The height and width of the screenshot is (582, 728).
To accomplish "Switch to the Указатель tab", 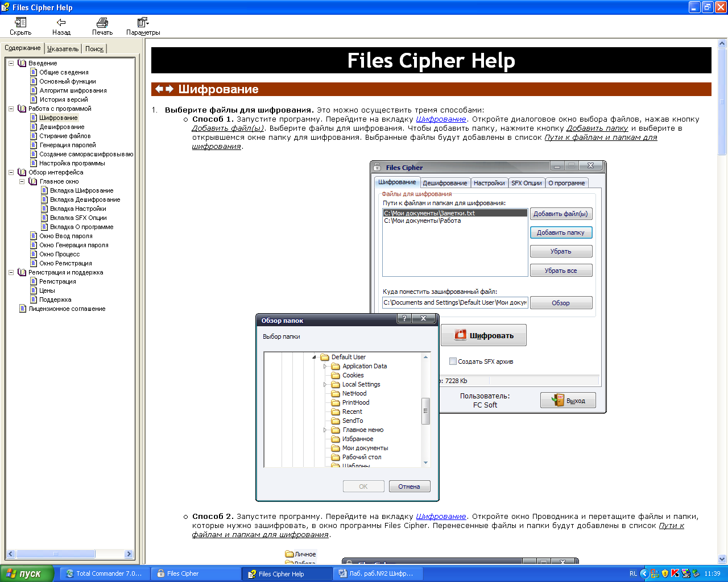I will coord(63,49).
